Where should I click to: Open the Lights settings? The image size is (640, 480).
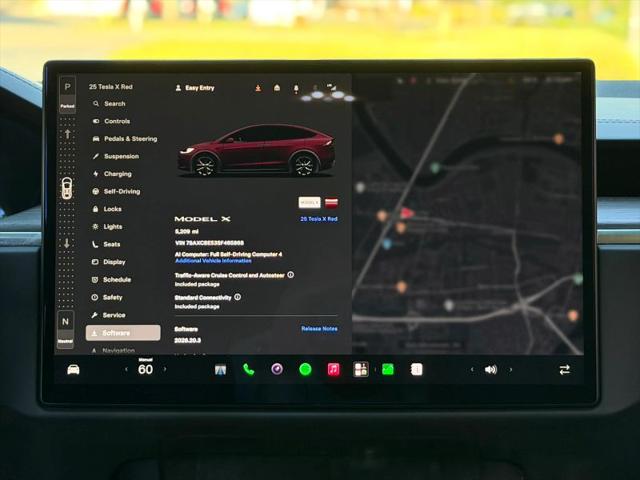coord(107,227)
